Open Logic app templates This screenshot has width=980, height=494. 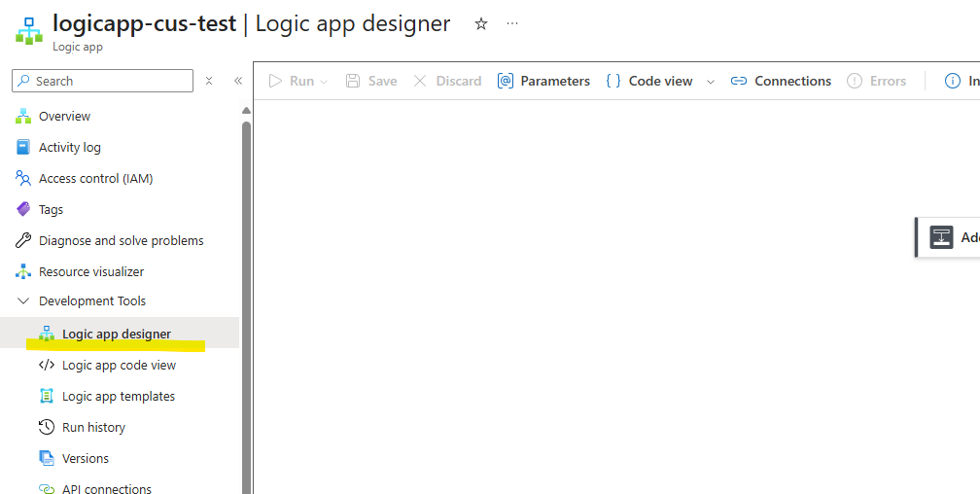point(119,397)
